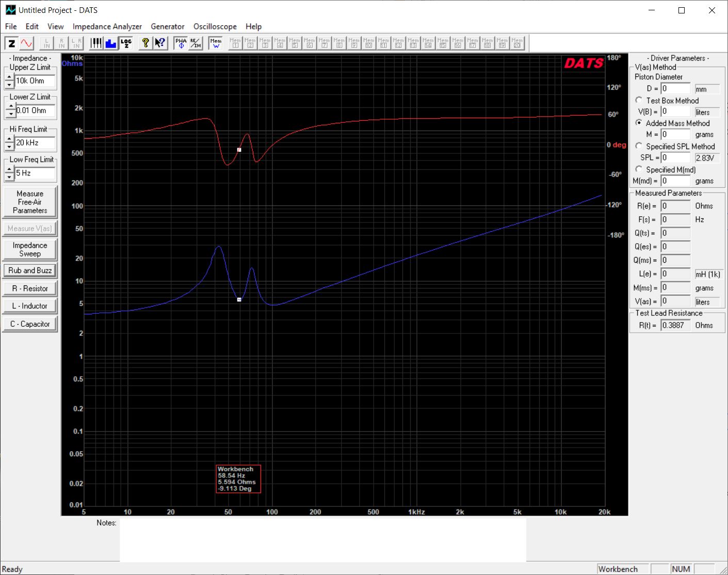
Task: Click the V(B) liters input field
Action: click(x=676, y=111)
